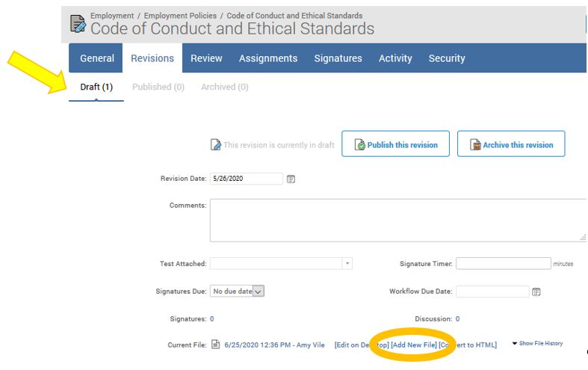Expand the Test Attached dropdown arrow

(x=347, y=263)
